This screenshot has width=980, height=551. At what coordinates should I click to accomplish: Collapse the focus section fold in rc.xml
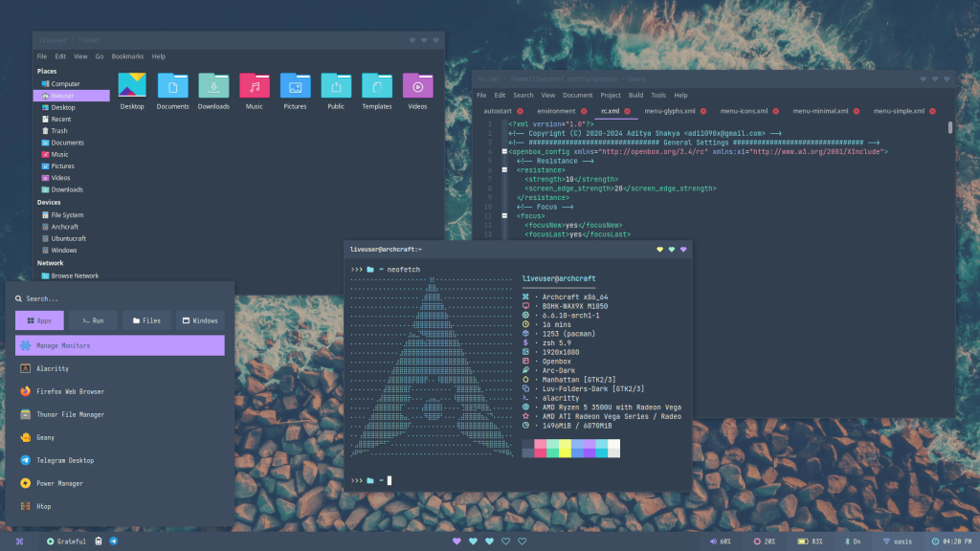(x=502, y=216)
